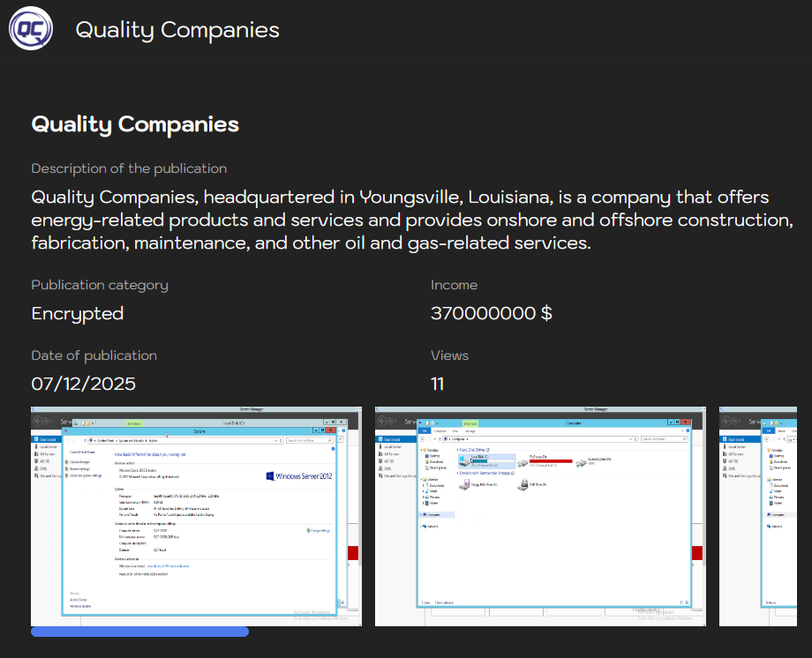Click the Quality Companies header title
The width and height of the screenshot is (812, 658).
177,30
